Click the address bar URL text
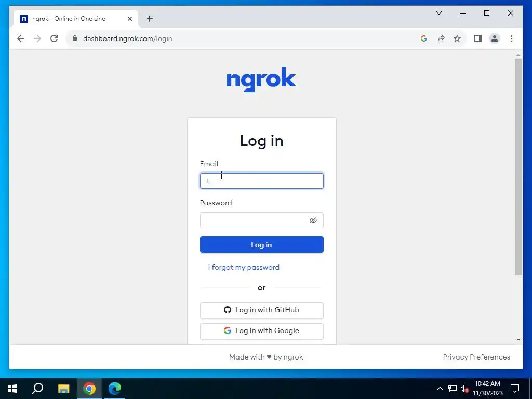The height and width of the screenshot is (399, 532). (128, 38)
